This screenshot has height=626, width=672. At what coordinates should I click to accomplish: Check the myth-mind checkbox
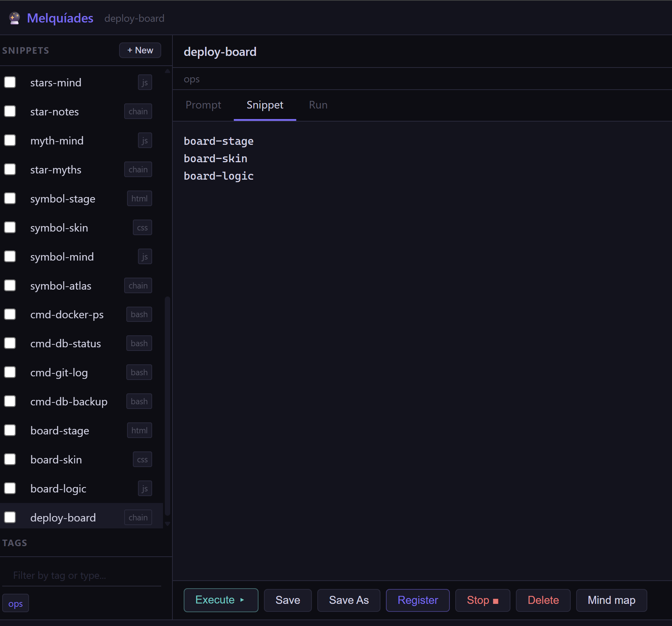click(10, 140)
